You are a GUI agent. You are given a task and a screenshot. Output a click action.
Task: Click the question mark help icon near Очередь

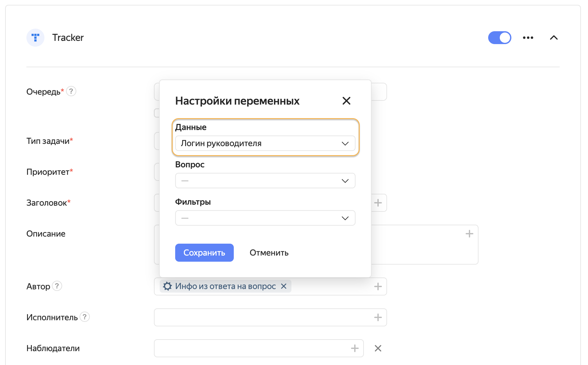(x=71, y=91)
